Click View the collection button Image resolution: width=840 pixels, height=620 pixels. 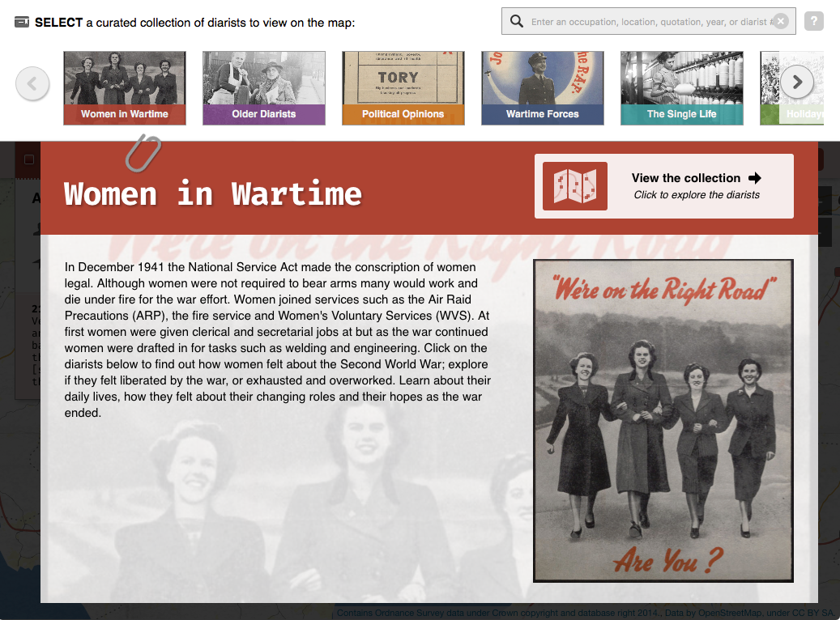(663, 186)
